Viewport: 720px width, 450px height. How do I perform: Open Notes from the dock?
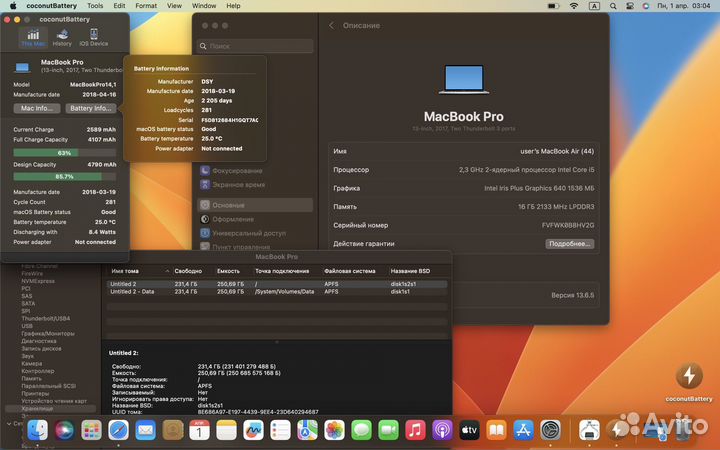coord(226,430)
